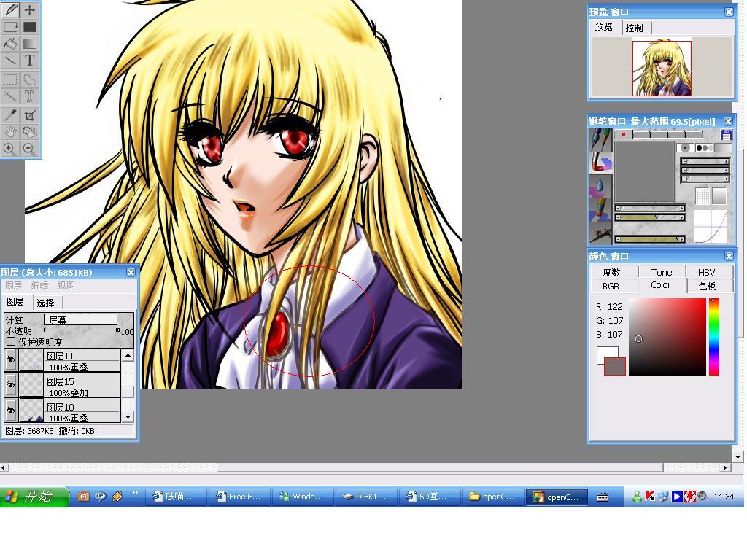Click the preview thumbnail of the artwork
Screen dimensions: 747x560
[662, 68]
